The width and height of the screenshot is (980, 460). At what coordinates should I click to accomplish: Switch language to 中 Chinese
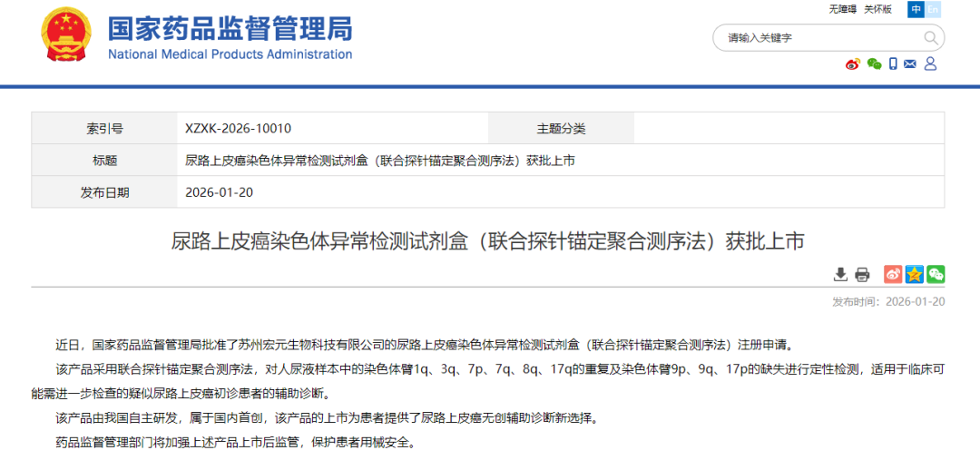pyautogui.click(x=916, y=9)
